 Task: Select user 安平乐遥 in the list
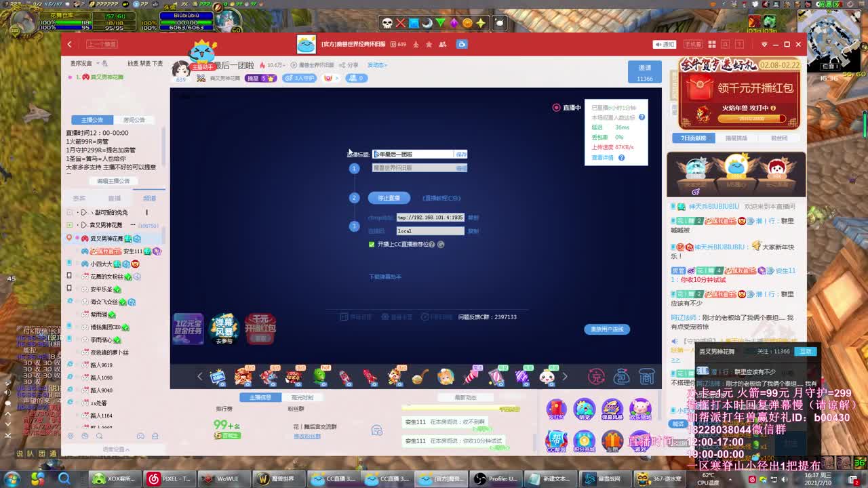(101, 289)
